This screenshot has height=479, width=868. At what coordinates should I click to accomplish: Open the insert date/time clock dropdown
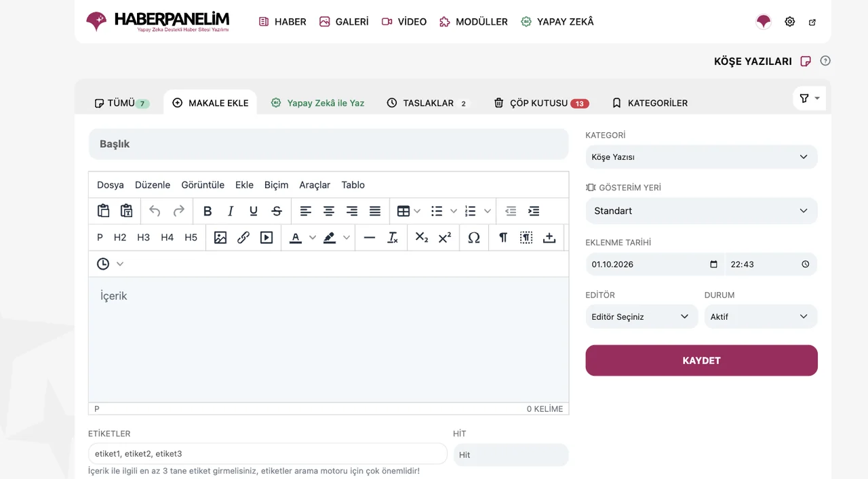click(110, 264)
